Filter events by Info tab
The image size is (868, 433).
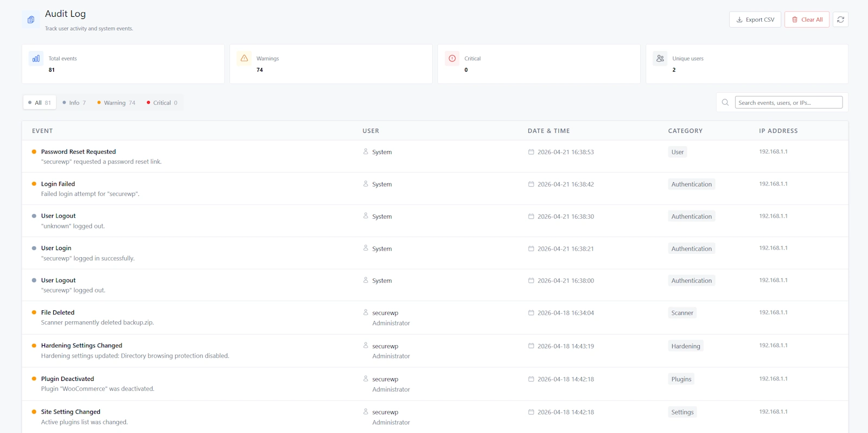(74, 103)
